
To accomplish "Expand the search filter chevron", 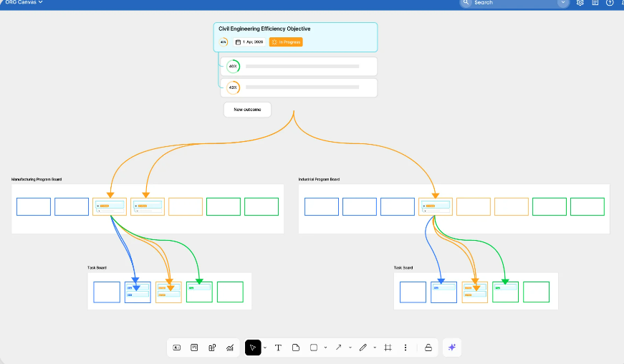I will click(562, 3).
